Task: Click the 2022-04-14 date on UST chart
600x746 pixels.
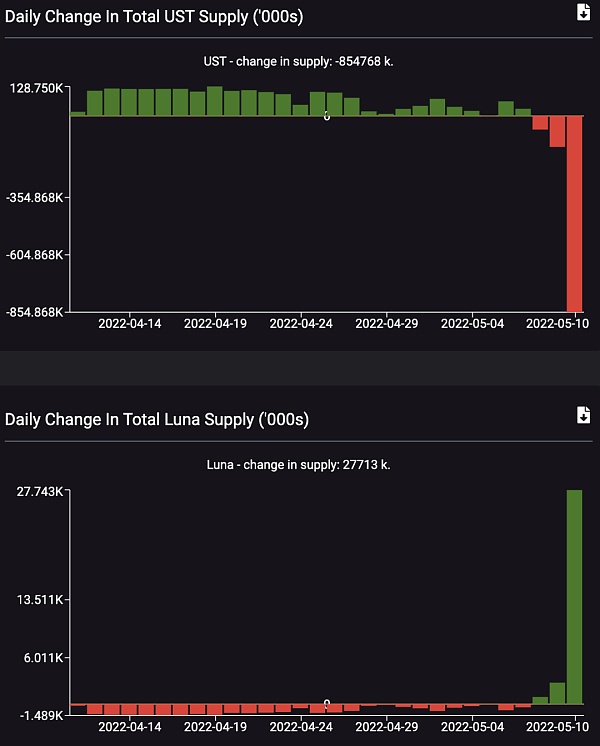Action: [130, 324]
